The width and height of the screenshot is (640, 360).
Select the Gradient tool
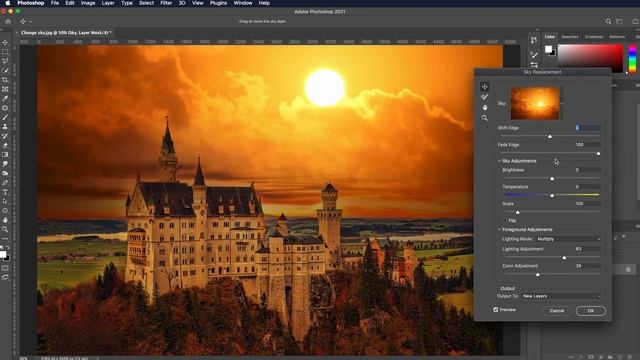point(5,155)
